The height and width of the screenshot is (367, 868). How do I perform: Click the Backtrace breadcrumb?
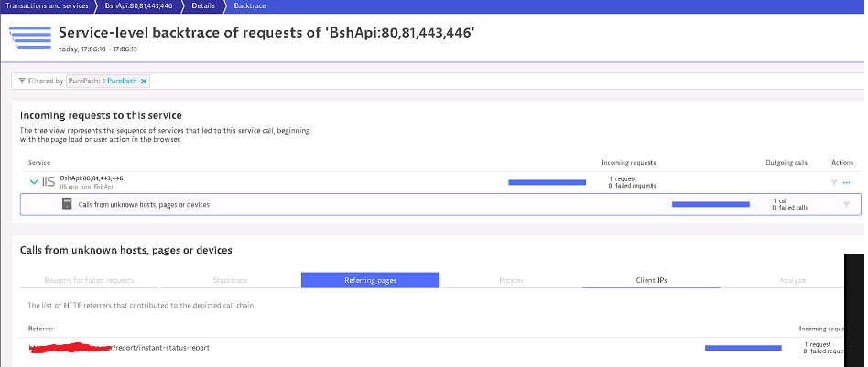pyautogui.click(x=251, y=5)
